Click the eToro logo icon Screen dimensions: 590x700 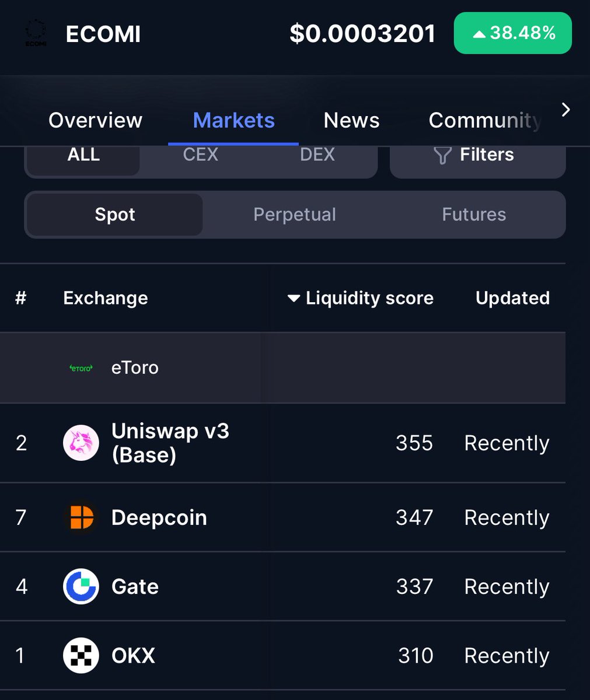81,368
